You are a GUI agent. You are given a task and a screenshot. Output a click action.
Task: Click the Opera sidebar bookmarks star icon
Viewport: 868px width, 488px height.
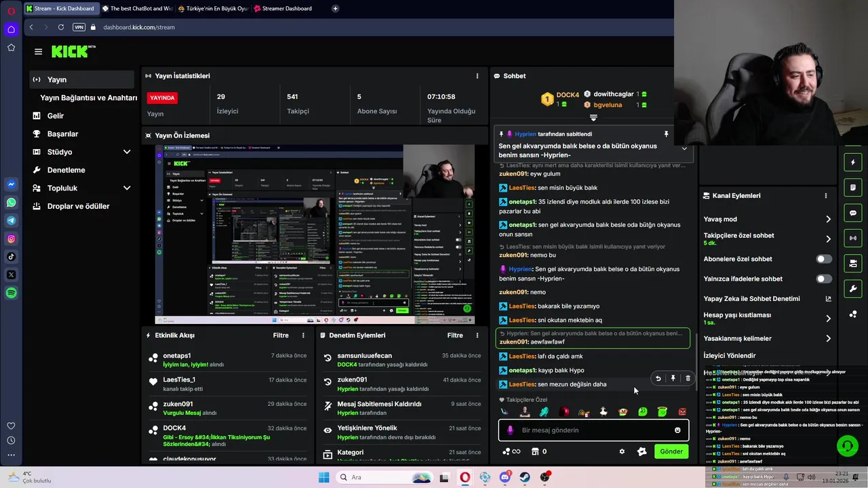pyautogui.click(x=12, y=47)
